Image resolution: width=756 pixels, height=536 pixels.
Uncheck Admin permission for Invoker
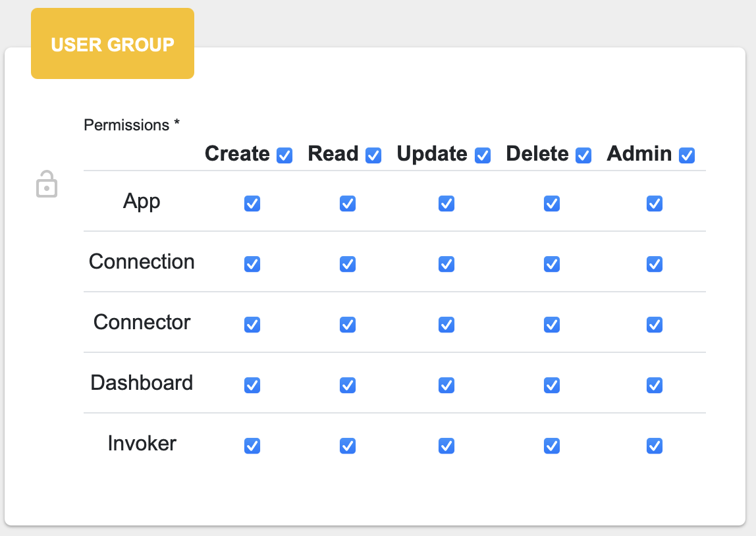(655, 446)
